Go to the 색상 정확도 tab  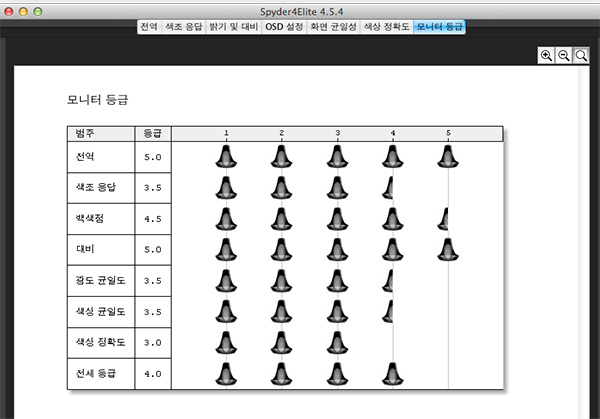click(x=385, y=26)
